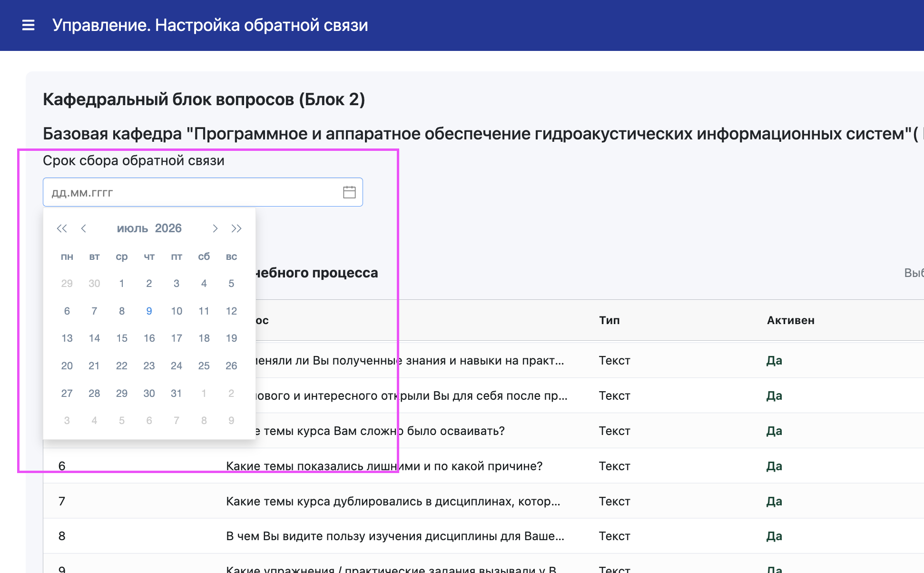Click row 6 question about лишними темы

384,466
